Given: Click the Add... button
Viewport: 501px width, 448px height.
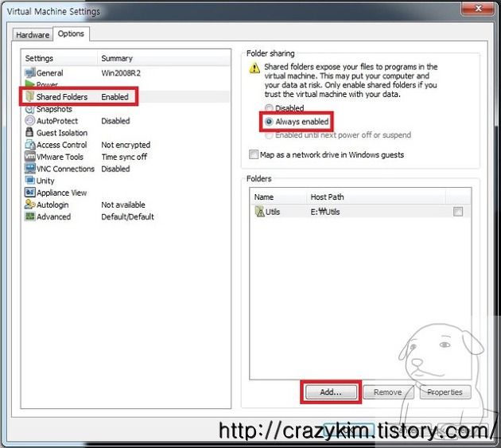Looking at the screenshot, I should point(331,392).
